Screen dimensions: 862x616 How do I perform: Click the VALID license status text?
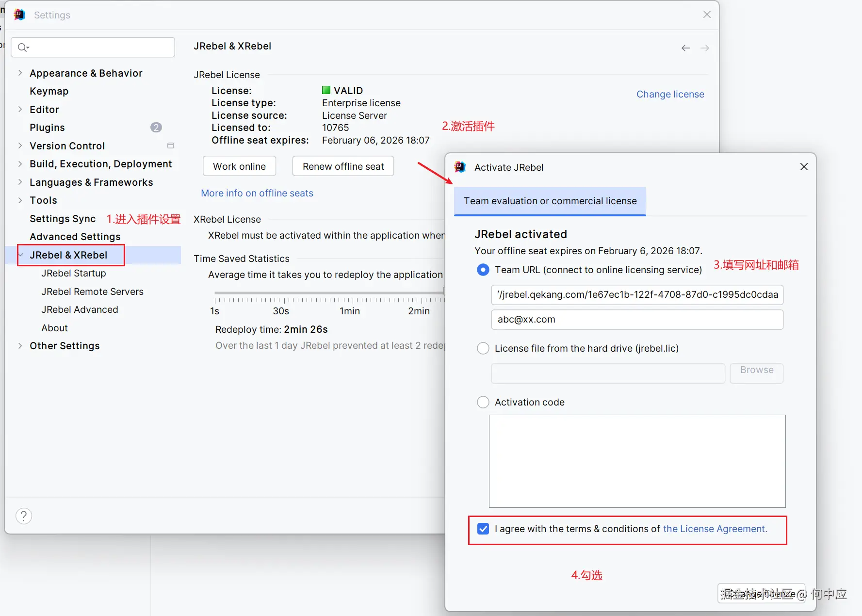tap(348, 91)
